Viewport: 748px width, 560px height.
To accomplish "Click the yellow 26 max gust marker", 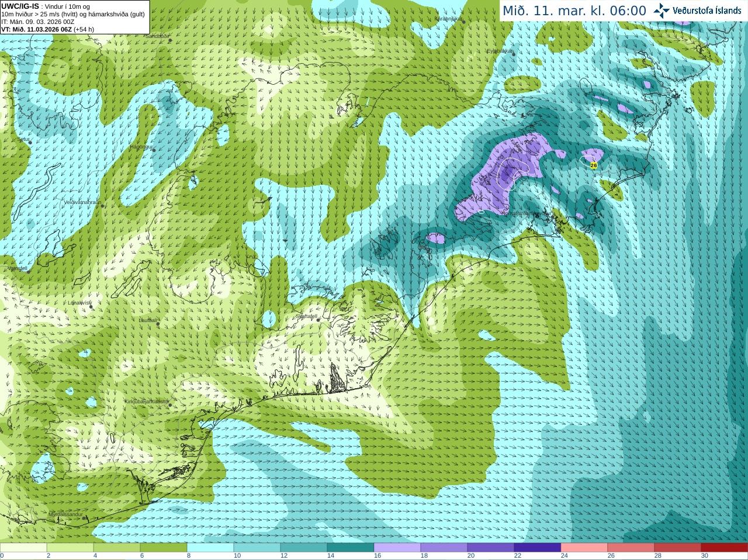I will pyautogui.click(x=594, y=165).
